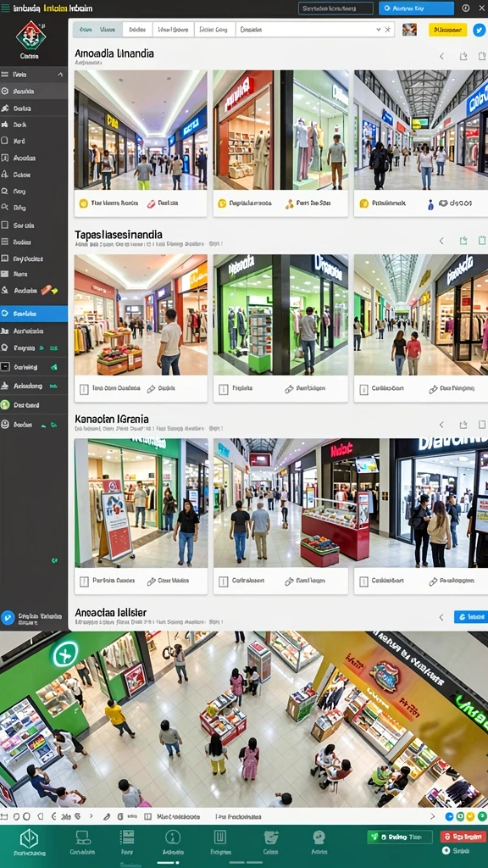This screenshot has width=488, height=868.
Task: Click the blue bird icon at top right
Action: (479, 30)
